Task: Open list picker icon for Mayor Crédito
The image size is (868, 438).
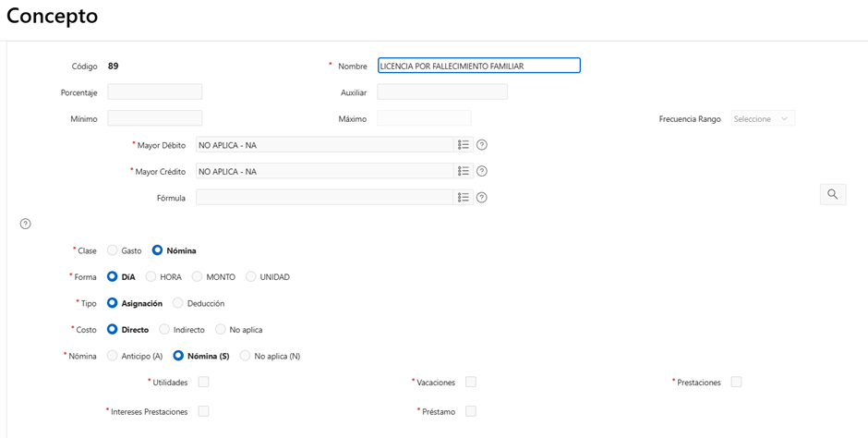Action: [464, 171]
